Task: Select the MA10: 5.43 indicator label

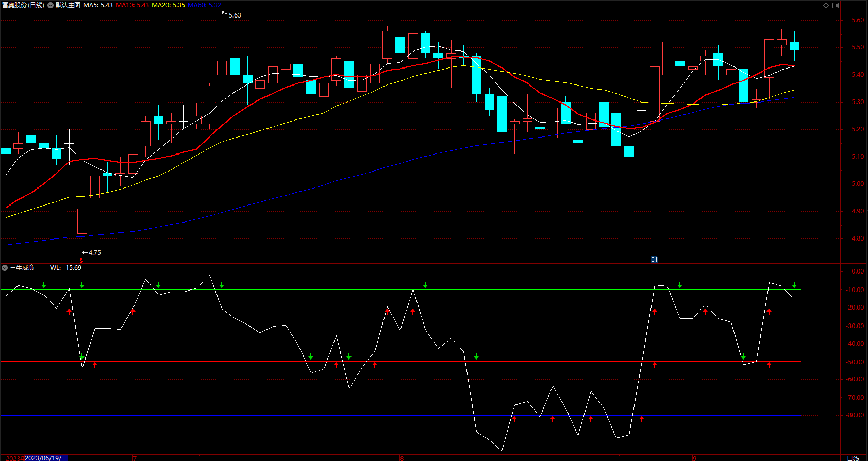Action: (132, 5)
